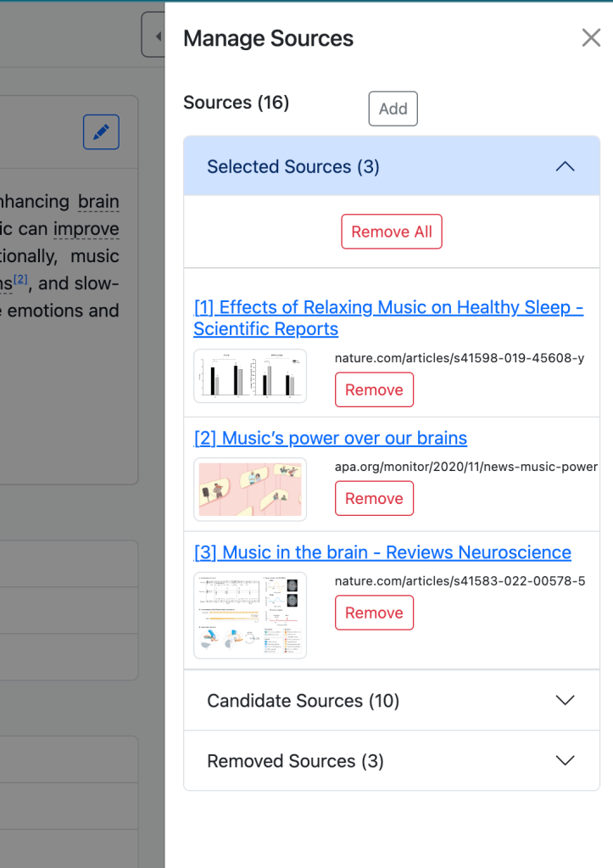Click the chevron icon next to Removed Sources
613x868 pixels.
tap(565, 761)
